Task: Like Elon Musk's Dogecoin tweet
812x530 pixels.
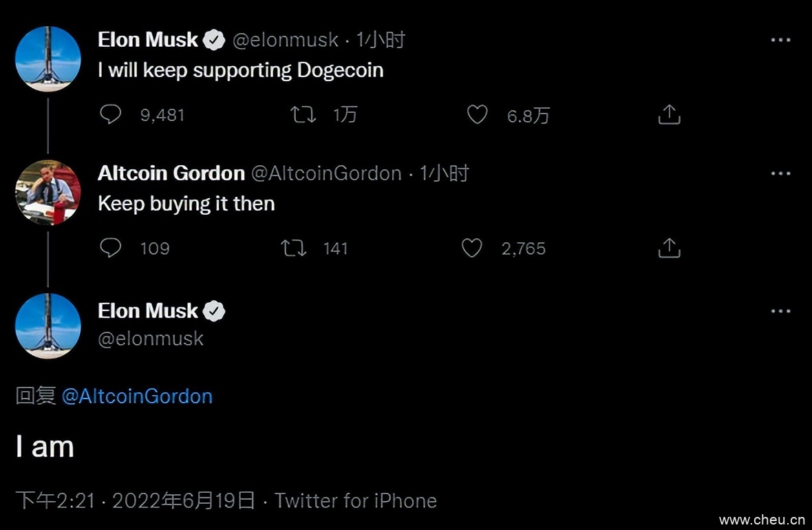Action: coord(478,114)
